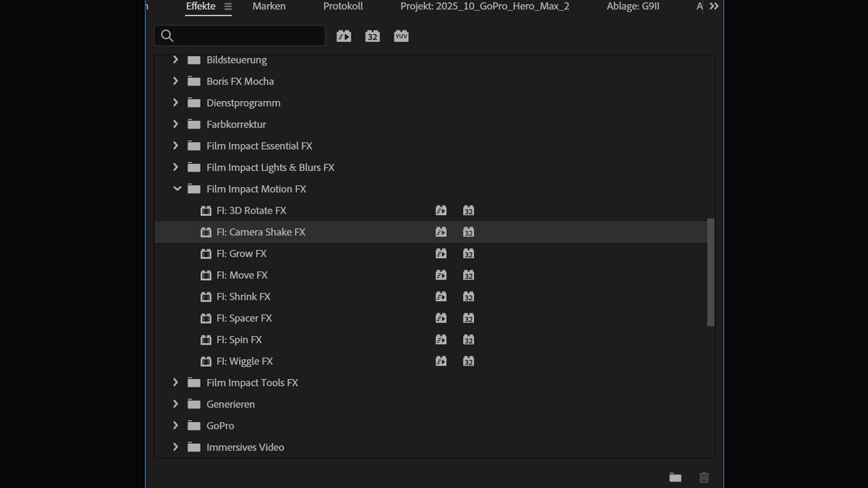Toggle the Accelerated Effects filter icon

tap(344, 36)
